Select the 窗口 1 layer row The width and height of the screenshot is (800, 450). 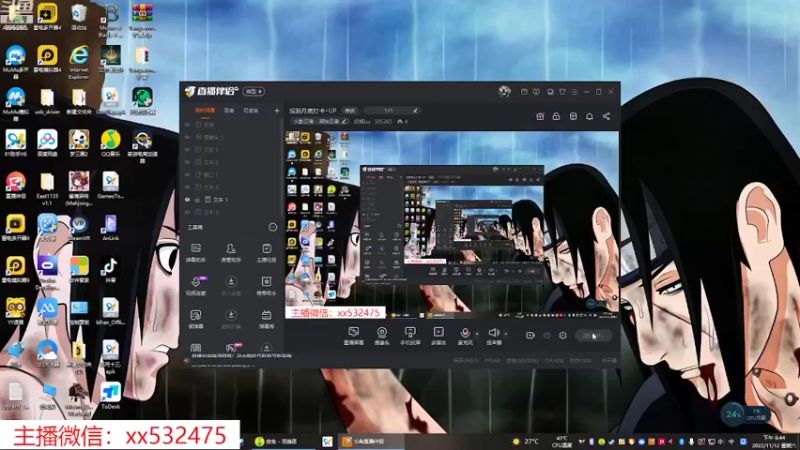click(232, 174)
